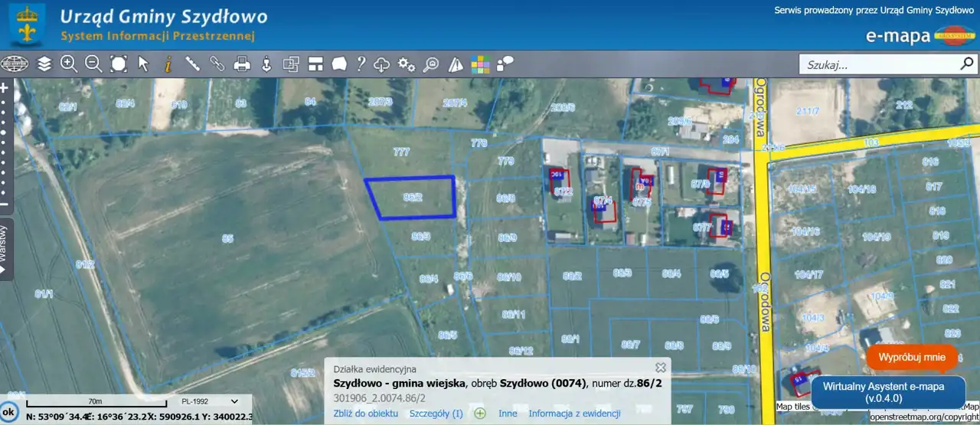
Task: Open the colored squares palette icon
Action: point(480,64)
